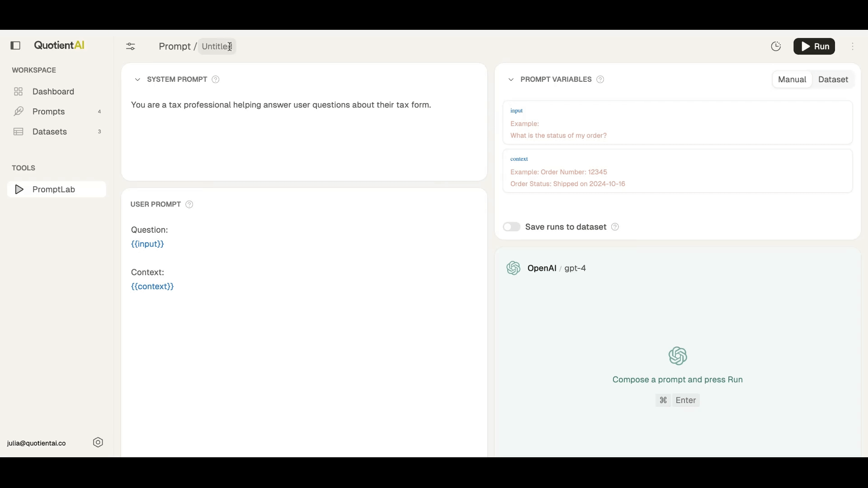
Task: Click Compose a prompt and press Run text
Action: [678, 380]
